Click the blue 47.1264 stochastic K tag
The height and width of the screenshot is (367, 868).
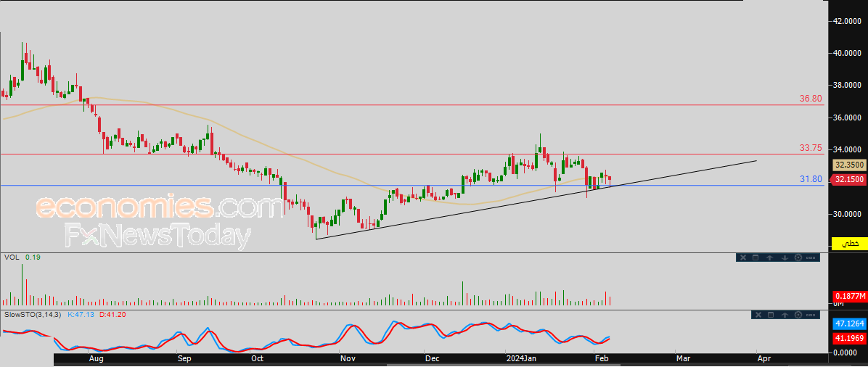pos(849,323)
